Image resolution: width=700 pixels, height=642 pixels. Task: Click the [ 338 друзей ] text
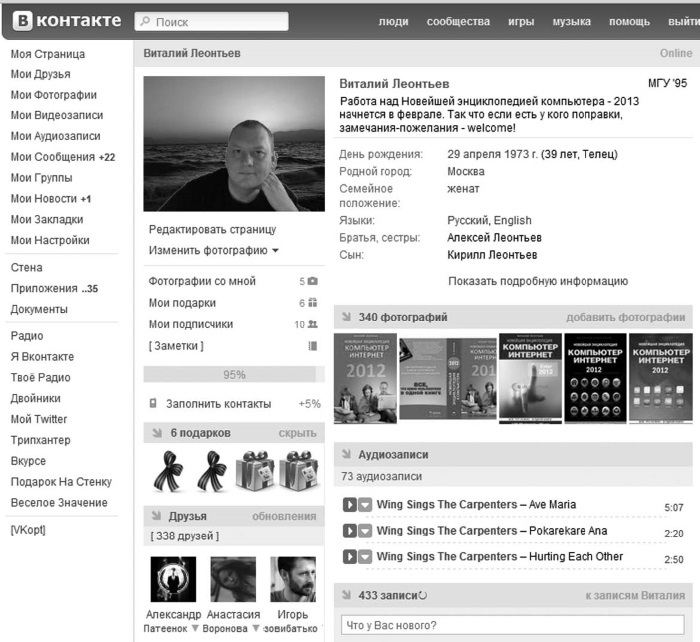click(184, 536)
